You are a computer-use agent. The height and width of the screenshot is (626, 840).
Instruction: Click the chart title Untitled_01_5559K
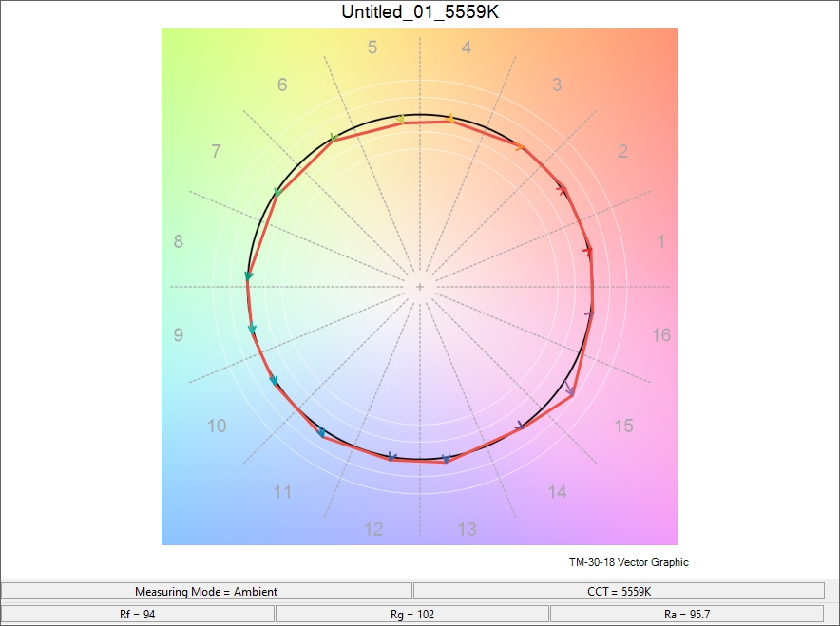point(420,11)
